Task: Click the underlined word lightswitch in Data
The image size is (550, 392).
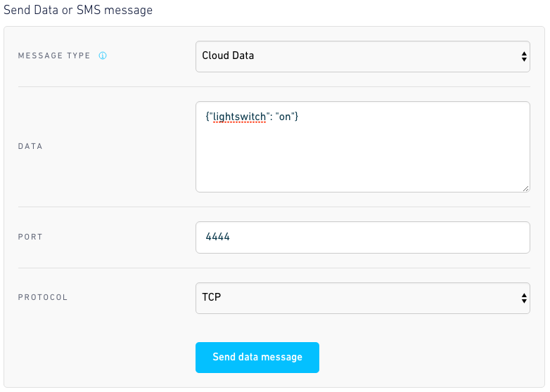Action: click(x=239, y=117)
